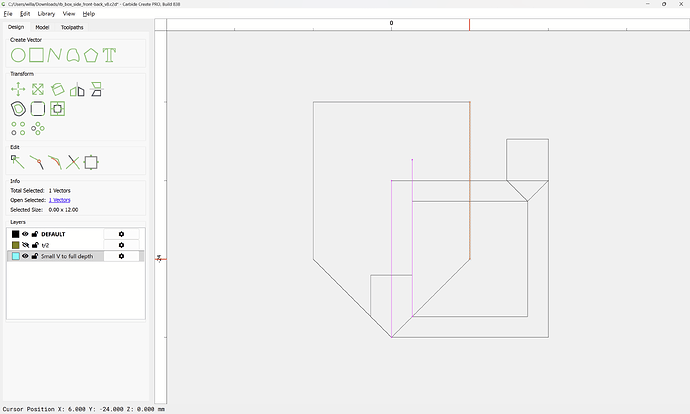
Task: Activate the Text creation tool
Action: (109, 55)
